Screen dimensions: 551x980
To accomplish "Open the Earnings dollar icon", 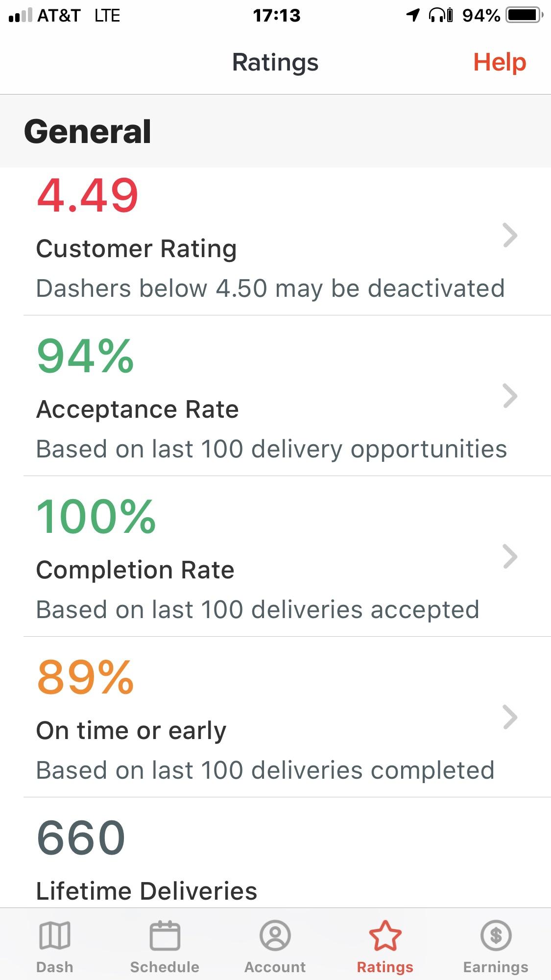I will click(x=496, y=935).
